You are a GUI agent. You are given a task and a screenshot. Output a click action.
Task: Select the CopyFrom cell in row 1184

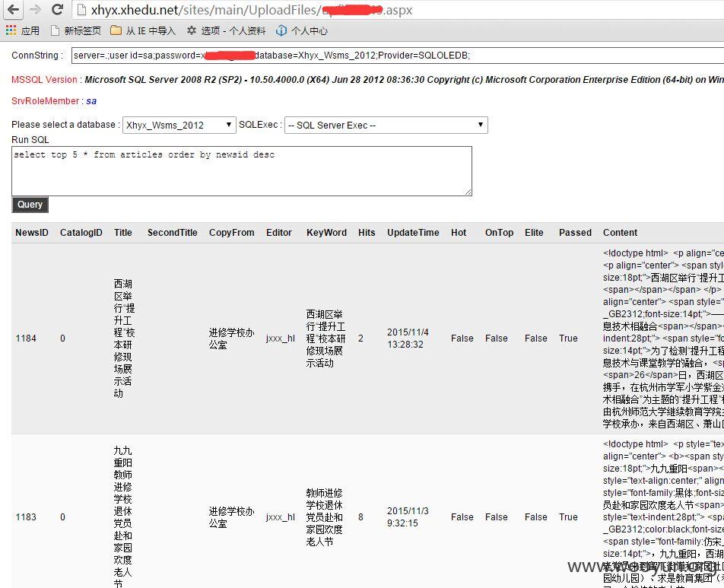point(231,338)
